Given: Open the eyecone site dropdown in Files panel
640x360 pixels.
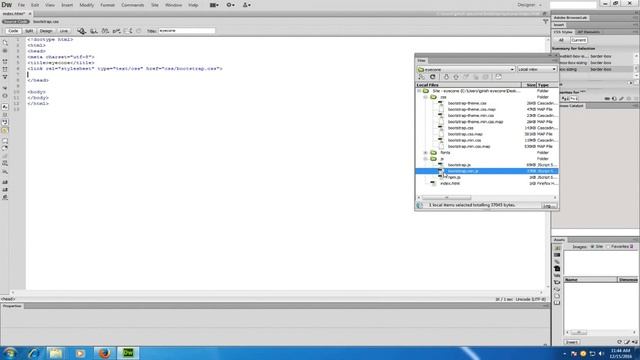Looking at the screenshot, I should tap(466, 69).
